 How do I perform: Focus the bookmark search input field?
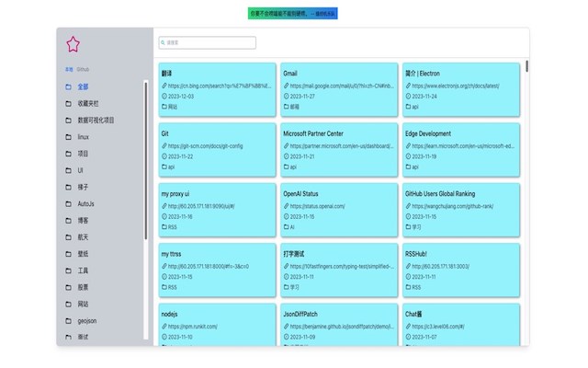coord(210,42)
